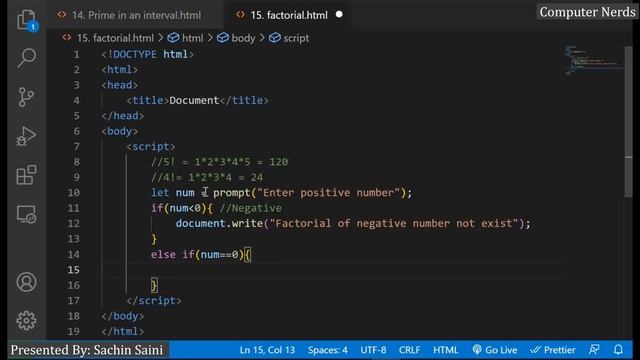Click the <!DOCTYPE html> line
Viewport: 640px width, 360px height.
click(148, 54)
